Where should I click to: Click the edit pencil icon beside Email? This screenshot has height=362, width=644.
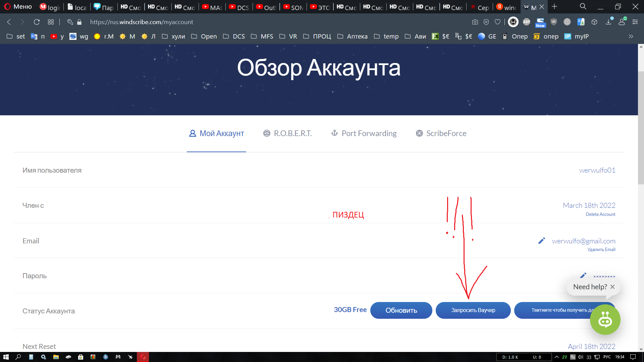click(x=541, y=241)
